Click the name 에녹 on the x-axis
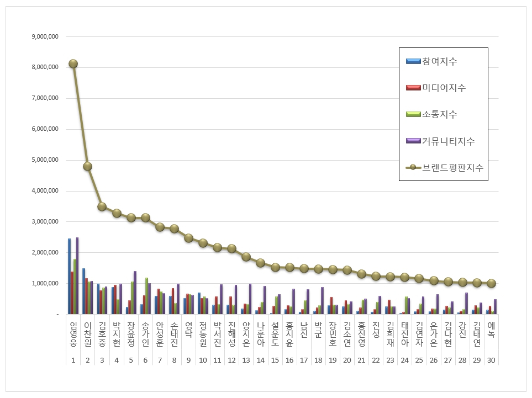 coord(491,330)
